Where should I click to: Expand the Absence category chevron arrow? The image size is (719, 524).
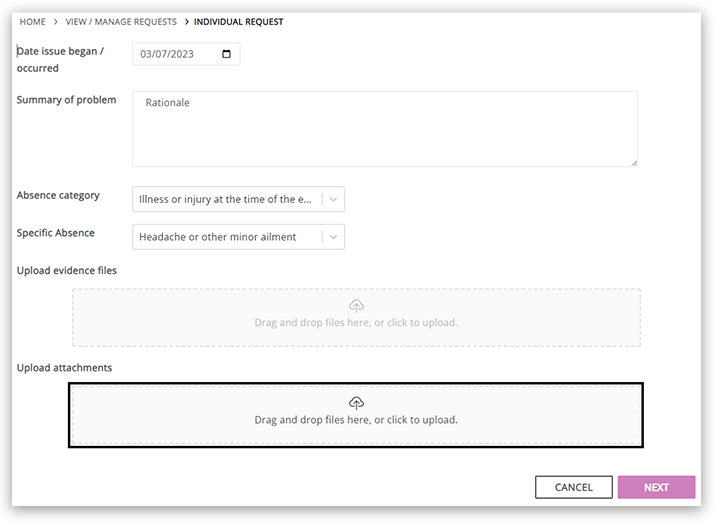[334, 199]
